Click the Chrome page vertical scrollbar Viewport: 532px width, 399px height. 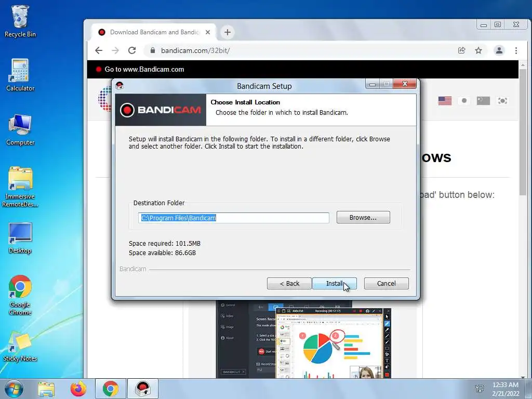[523, 131]
